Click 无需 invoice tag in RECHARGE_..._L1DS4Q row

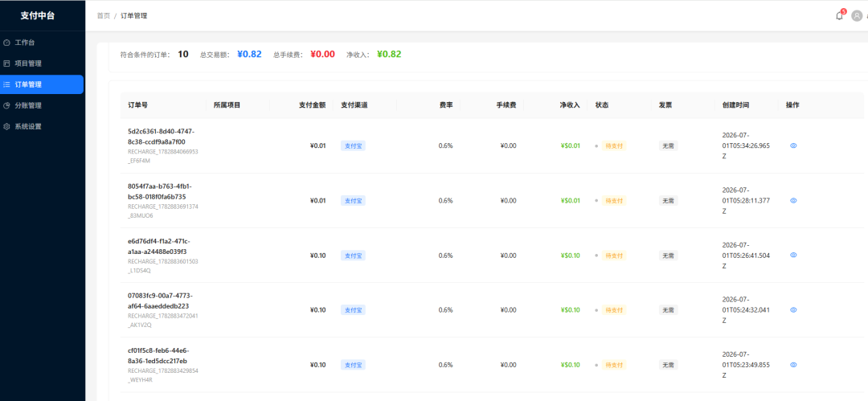point(668,256)
